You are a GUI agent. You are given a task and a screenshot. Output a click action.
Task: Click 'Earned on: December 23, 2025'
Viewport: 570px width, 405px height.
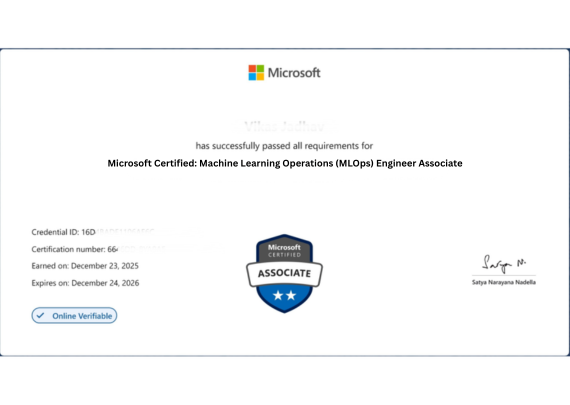pyautogui.click(x=85, y=266)
